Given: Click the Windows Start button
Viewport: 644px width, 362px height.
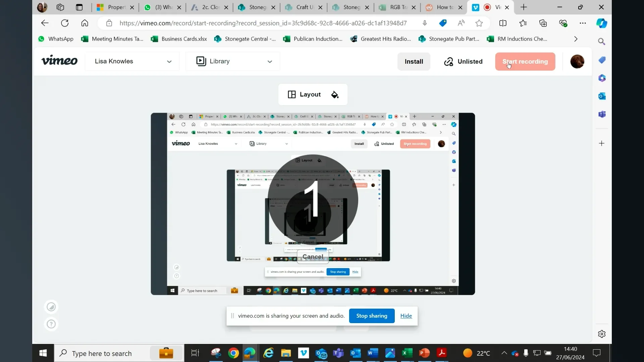Looking at the screenshot, I should point(43,353).
